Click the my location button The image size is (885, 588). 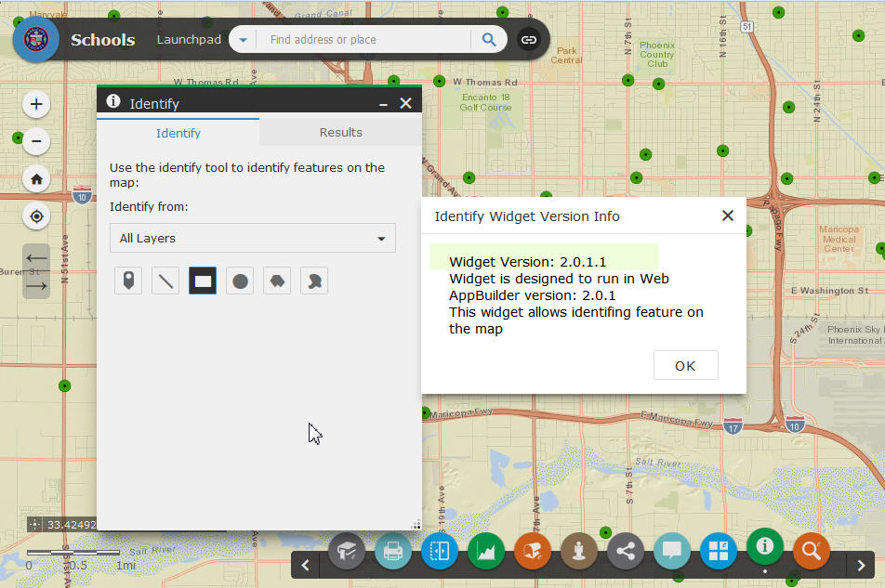[36, 216]
